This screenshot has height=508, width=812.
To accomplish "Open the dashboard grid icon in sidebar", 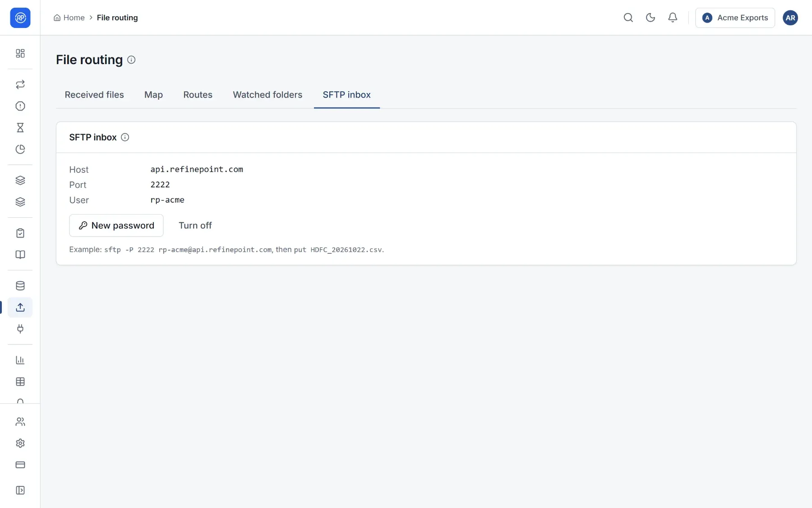I will 20,53.
